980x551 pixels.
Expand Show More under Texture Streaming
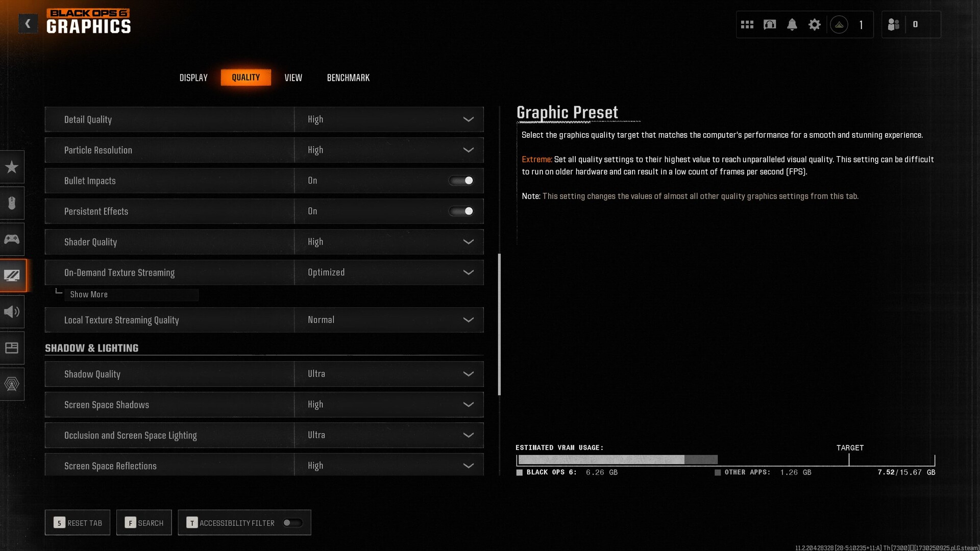pyautogui.click(x=89, y=295)
